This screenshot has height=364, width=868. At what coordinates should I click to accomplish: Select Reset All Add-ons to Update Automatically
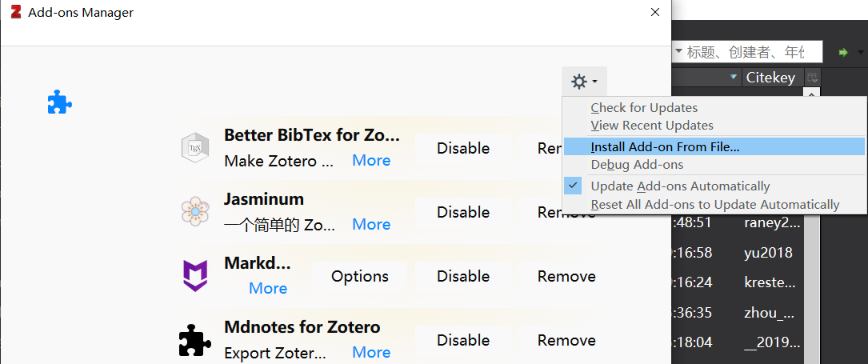(714, 205)
